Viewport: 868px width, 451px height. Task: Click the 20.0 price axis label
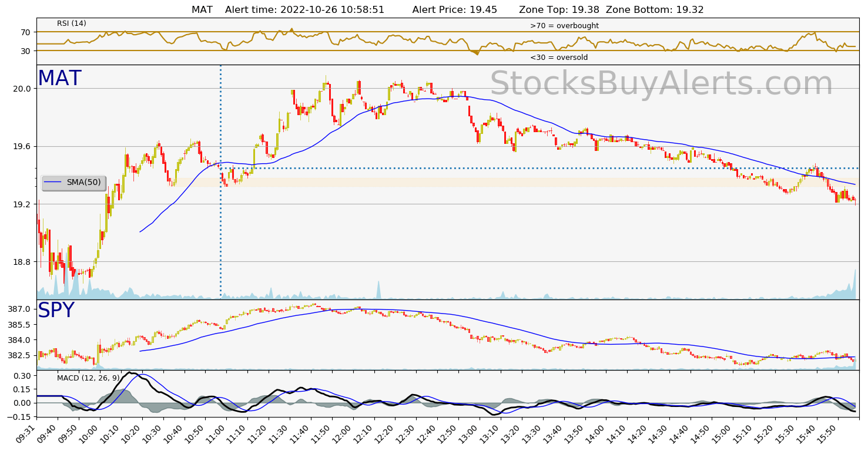pyautogui.click(x=22, y=89)
